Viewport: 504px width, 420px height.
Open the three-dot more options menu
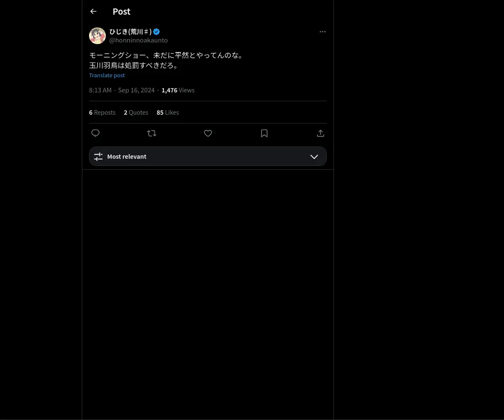click(x=323, y=31)
